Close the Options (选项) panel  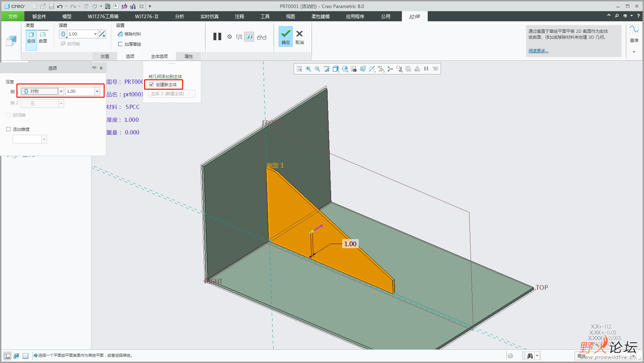coord(101,68)
